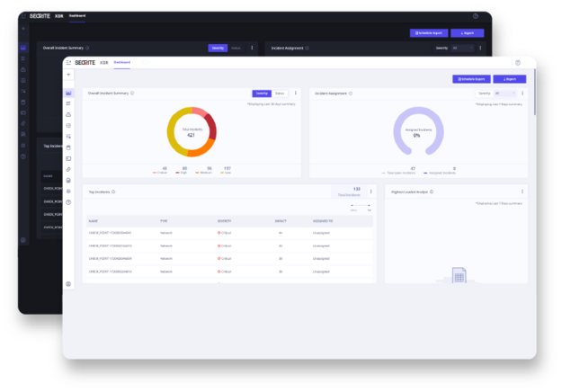The image size is (562, 392).
Task: Open the three-dot menu of Highest Loaded Analyst
Action: pyautogui.click(x=522, y=192)
